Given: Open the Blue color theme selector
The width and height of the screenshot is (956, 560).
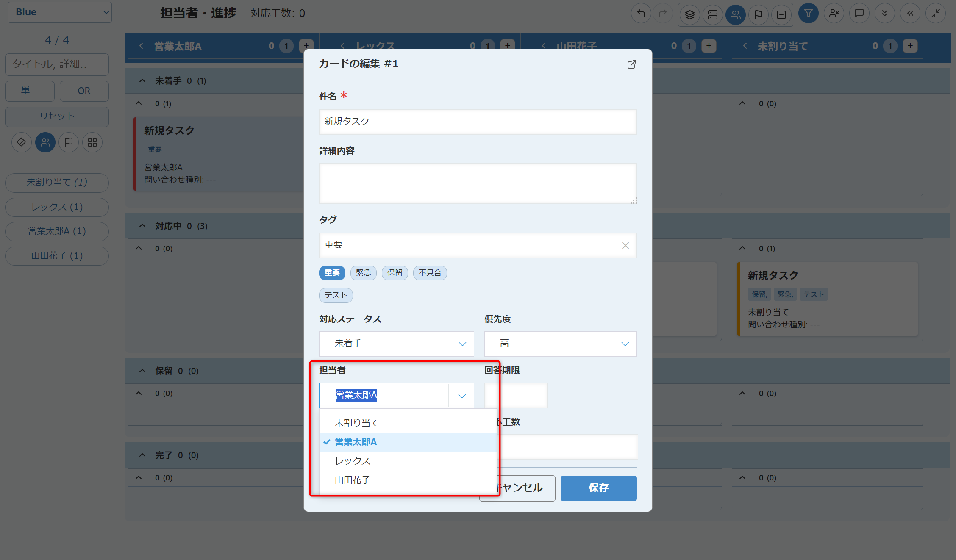Looking at the screenshot, I should [60, 12].
